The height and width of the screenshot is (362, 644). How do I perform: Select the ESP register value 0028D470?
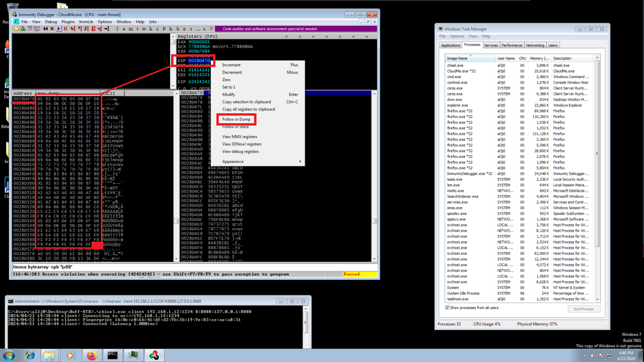tap(199, 61)
